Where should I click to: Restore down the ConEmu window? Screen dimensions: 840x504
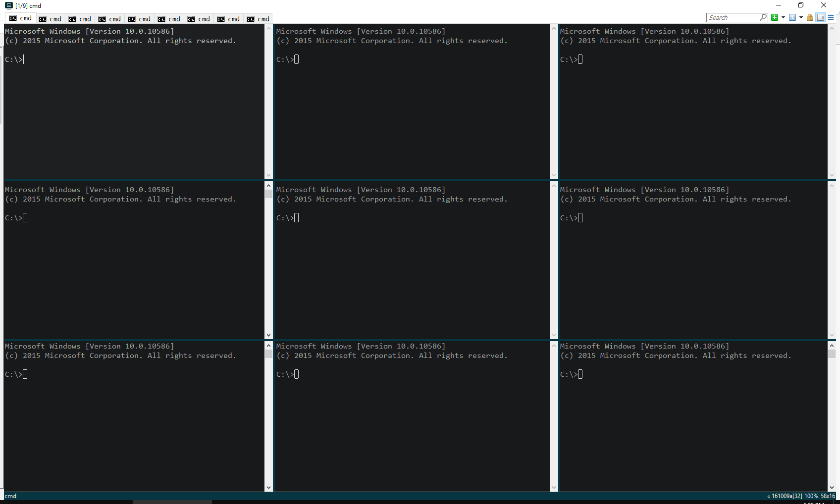click(x=801, y=5)
